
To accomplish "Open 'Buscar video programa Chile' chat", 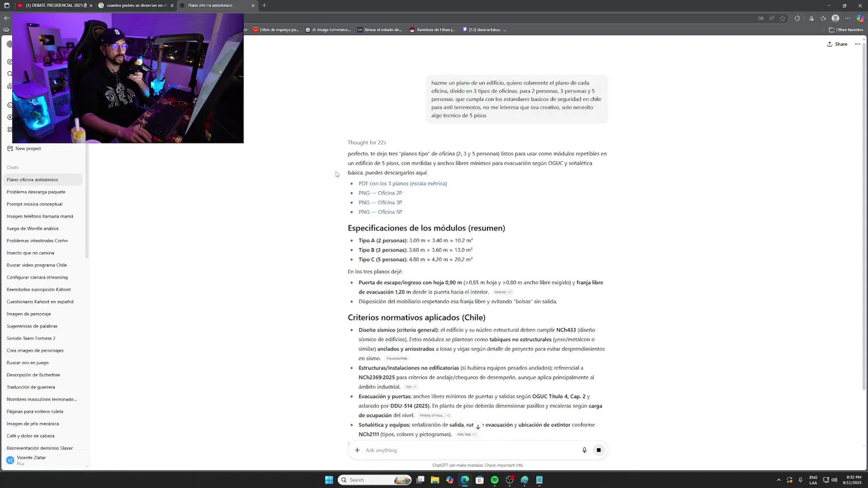I will coord(43,265).
